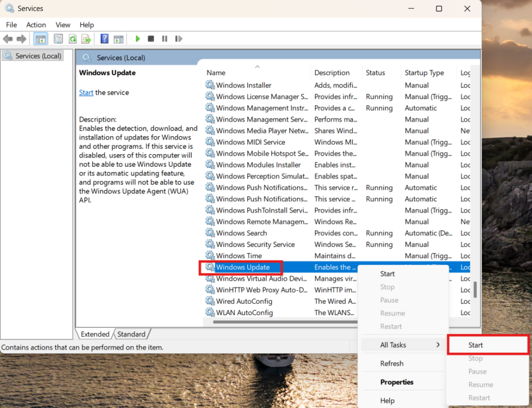The image size is (532, 408).
Task: Select the Windows Installer service row
Action: (337, 85)
